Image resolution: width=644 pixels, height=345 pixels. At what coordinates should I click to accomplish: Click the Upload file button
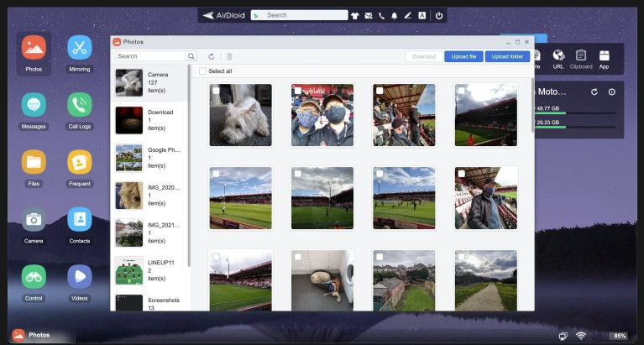coord(463,56)
